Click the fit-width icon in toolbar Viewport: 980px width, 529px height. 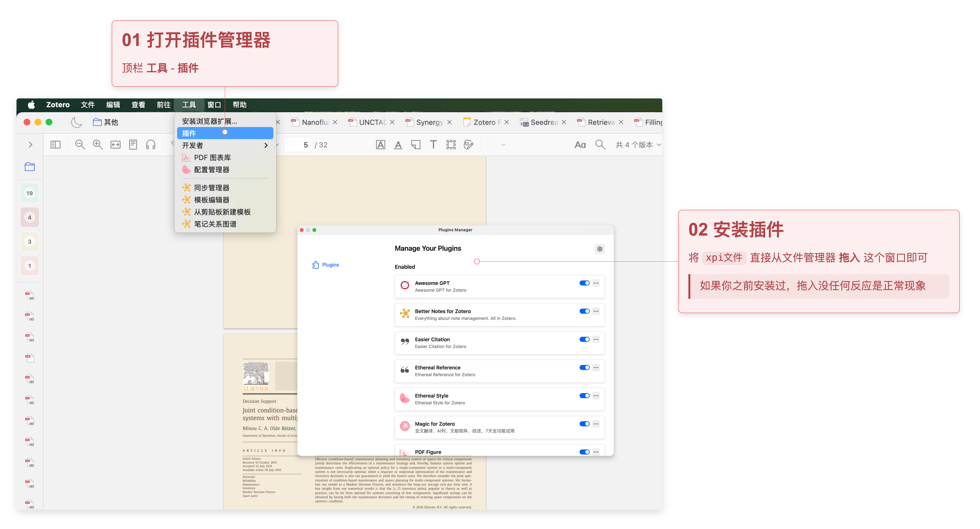(x=115, y=145)
